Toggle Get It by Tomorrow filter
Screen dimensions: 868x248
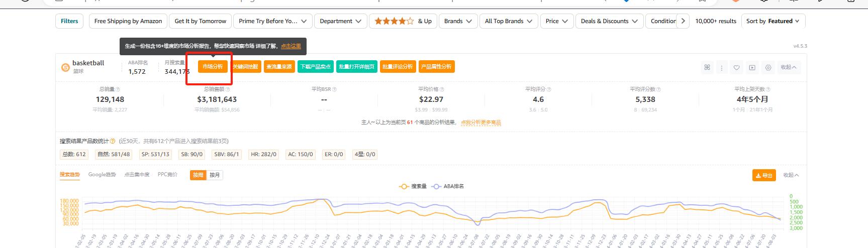click(x=201, y=21)
